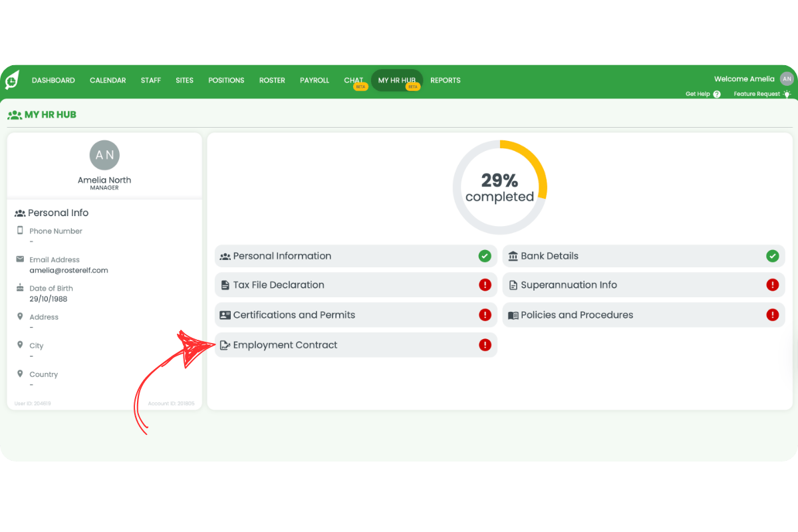The height and width of the screenshot is (532, 798).
Task: Click the RosterElf logo icon
Action: (x=12, y=80)
